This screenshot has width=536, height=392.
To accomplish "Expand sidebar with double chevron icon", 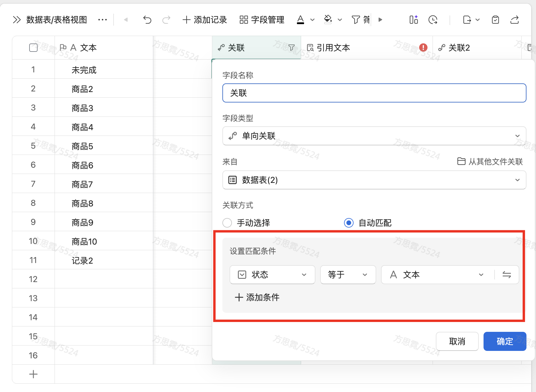I will point(17,20).
